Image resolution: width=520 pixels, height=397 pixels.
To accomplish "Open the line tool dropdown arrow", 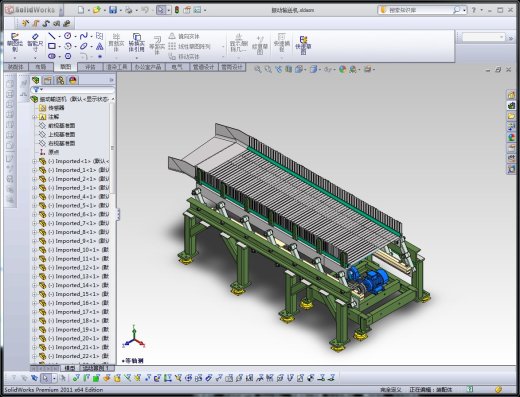I will coord(59,36).
